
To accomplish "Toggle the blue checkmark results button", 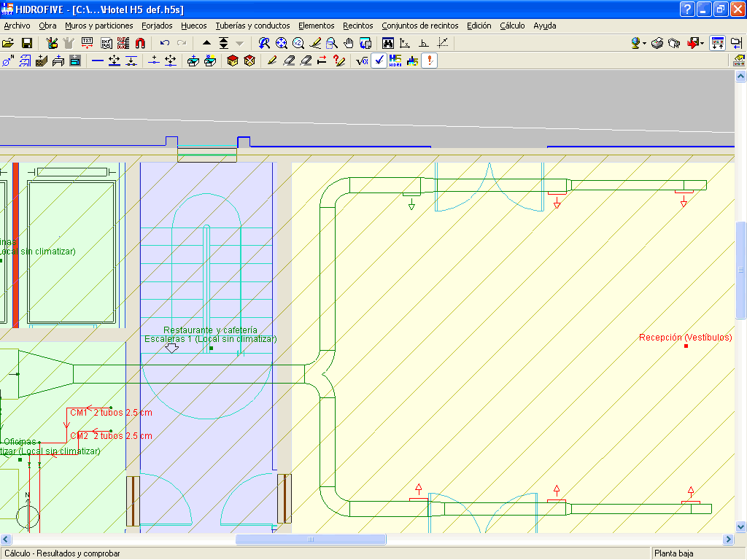I will pyautogui.click(x=379, y=61).
